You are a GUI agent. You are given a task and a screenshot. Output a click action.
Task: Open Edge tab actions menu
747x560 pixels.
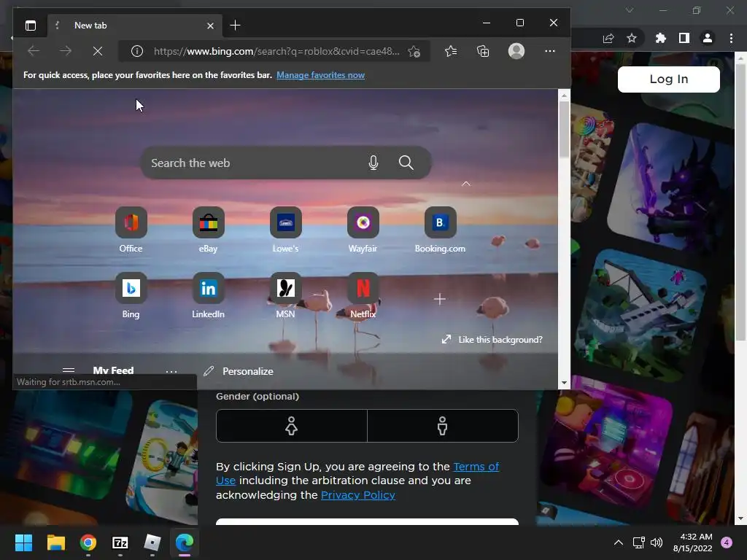(x=31, y=26)
